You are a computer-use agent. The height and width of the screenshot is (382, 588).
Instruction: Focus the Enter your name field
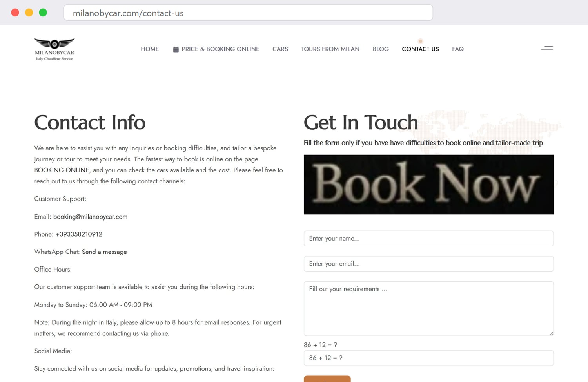[428, 238]
